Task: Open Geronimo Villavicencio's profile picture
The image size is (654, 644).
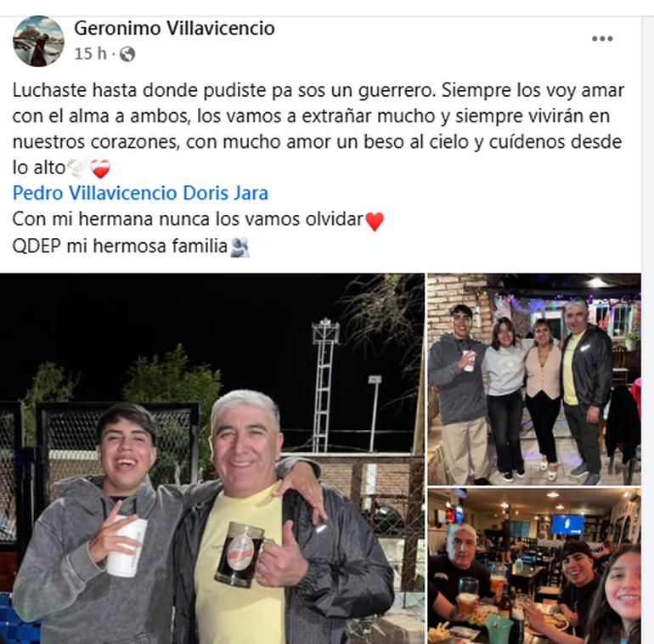Action: coord(38,41)
